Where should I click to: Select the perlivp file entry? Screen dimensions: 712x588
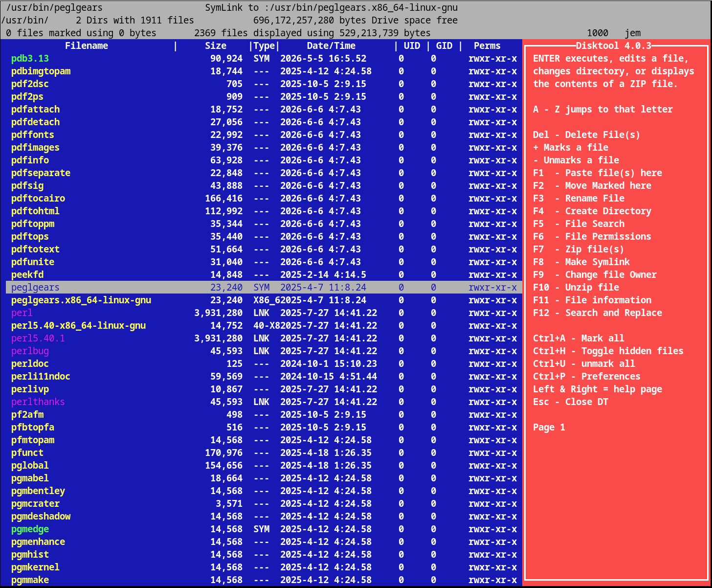coord(30,389)
